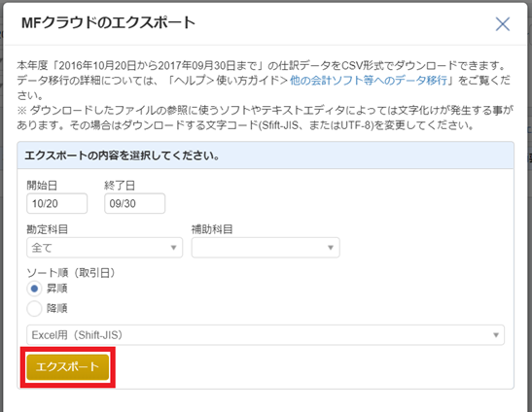Expand the empty 補助科目 combo box

pos(266,248)
